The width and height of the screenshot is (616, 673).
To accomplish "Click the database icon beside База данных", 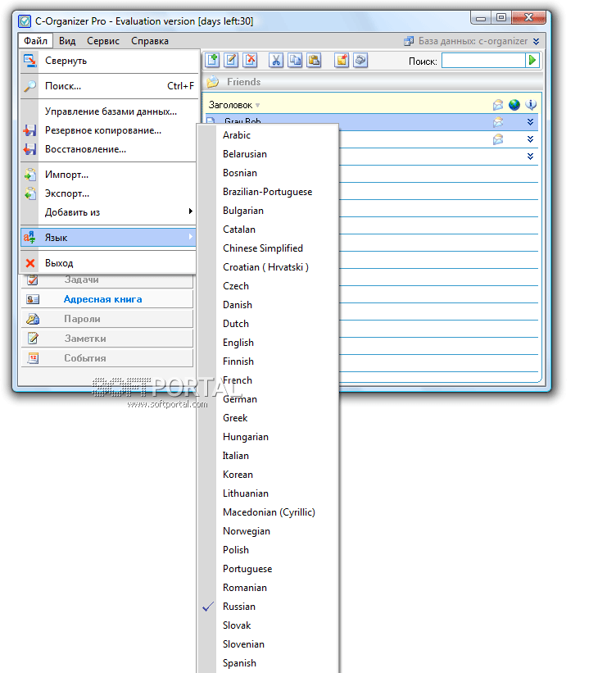I will pyautogui.click(x=409, y=41).
